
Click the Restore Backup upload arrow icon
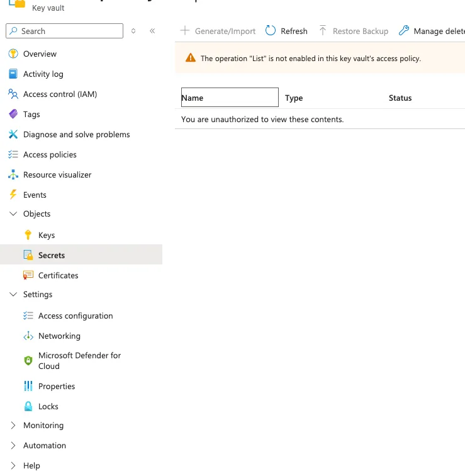[323, 31]
